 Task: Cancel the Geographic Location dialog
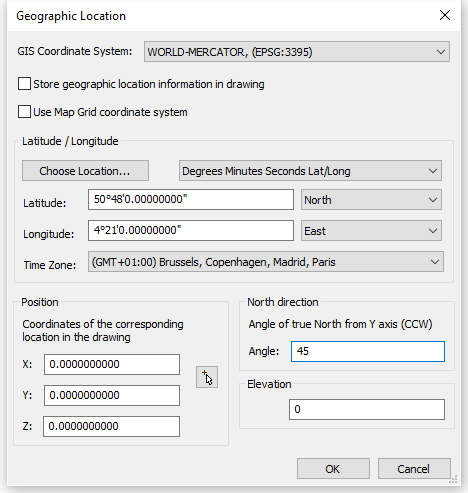pyautogui.click(x=414, y=469)
